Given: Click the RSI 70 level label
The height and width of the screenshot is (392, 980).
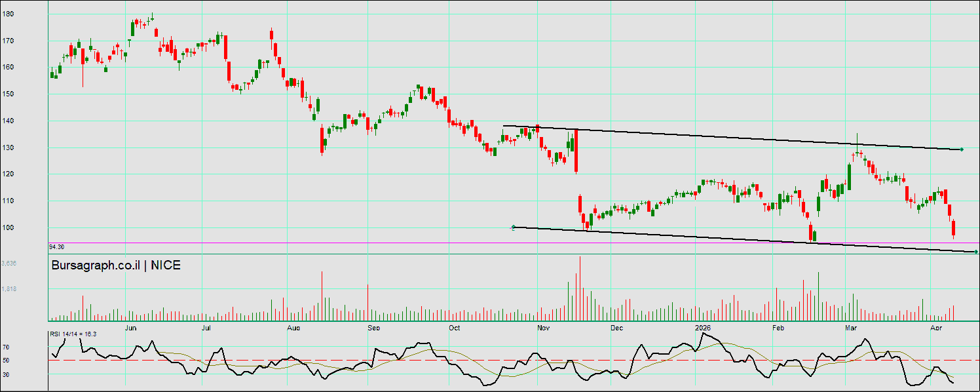Looking at the screenshot, I should tap(5, 347).
